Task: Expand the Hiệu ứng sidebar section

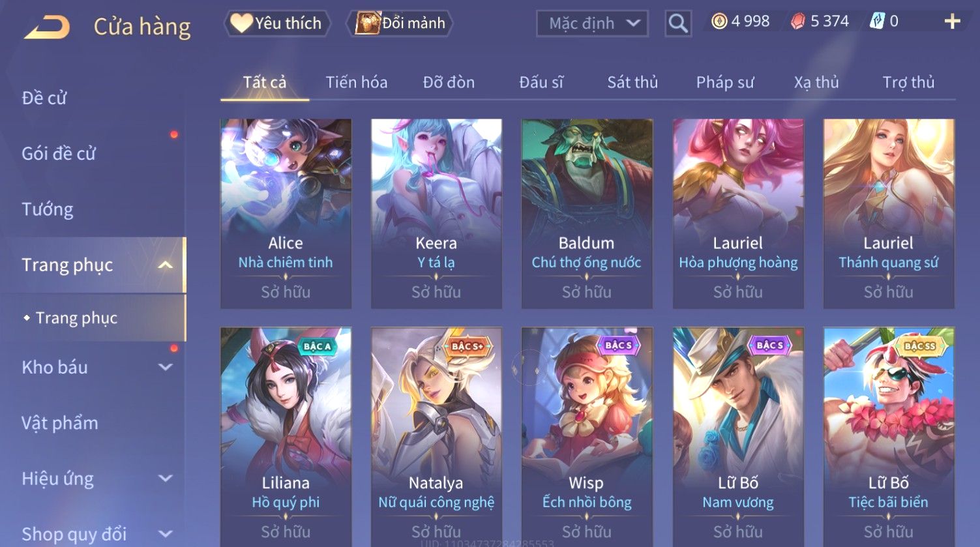Action: (166, 479)
